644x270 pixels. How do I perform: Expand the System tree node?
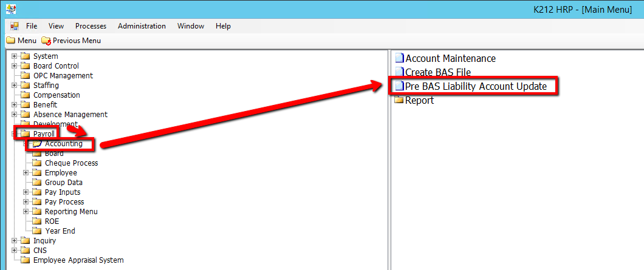pos(14,56)
